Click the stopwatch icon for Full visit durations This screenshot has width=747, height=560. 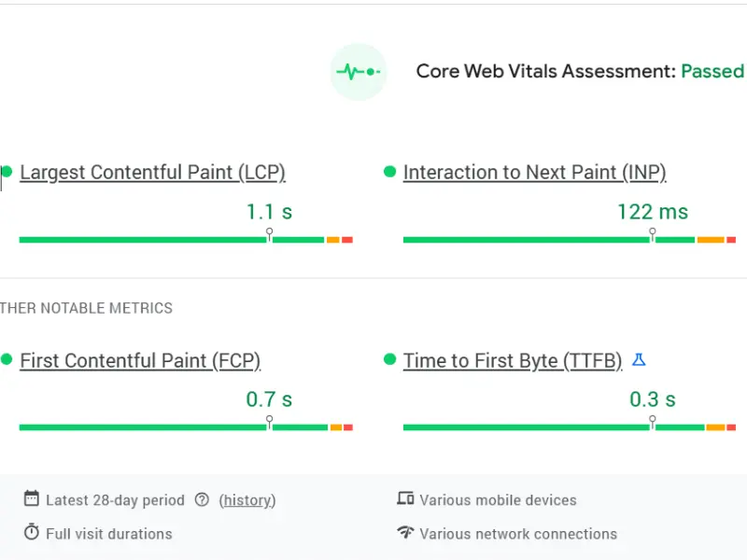pyautogui.click(x=31, y=534)
